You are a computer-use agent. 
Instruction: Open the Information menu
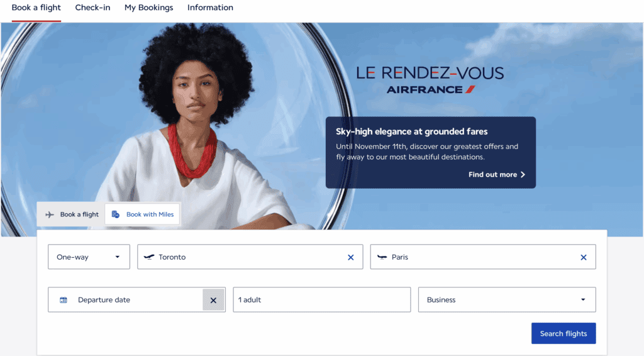(x=210, y=8)
